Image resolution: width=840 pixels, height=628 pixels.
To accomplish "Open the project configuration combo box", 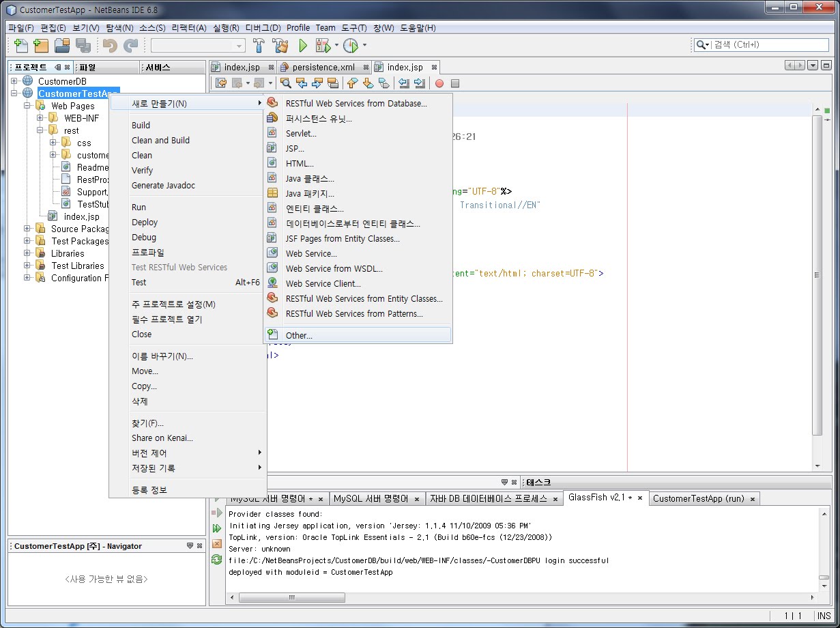I will coord(198,46).
